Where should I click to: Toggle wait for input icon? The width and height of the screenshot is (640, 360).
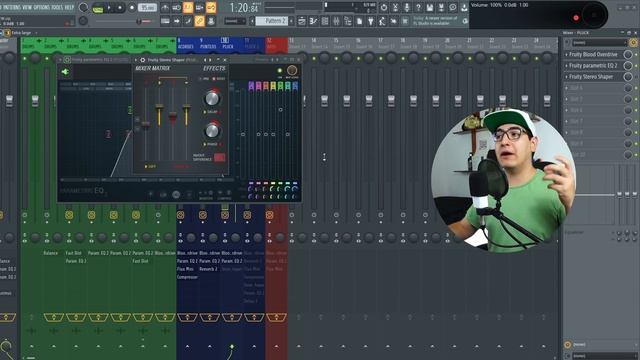(x=176, y=8)
